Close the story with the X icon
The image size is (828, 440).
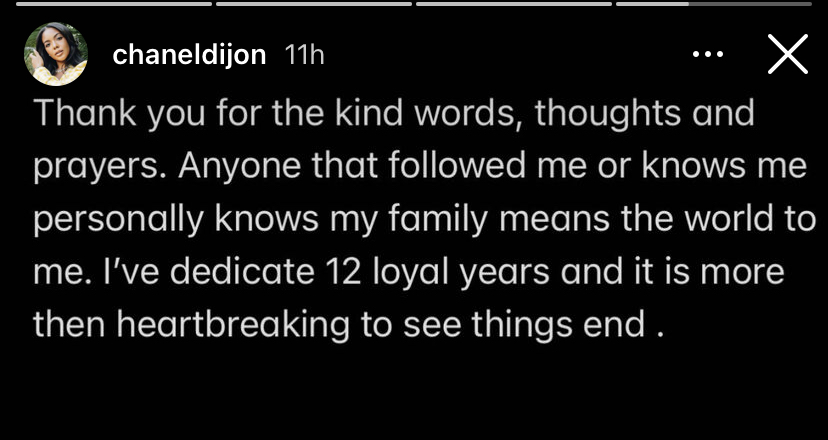(x=788, y=54)
